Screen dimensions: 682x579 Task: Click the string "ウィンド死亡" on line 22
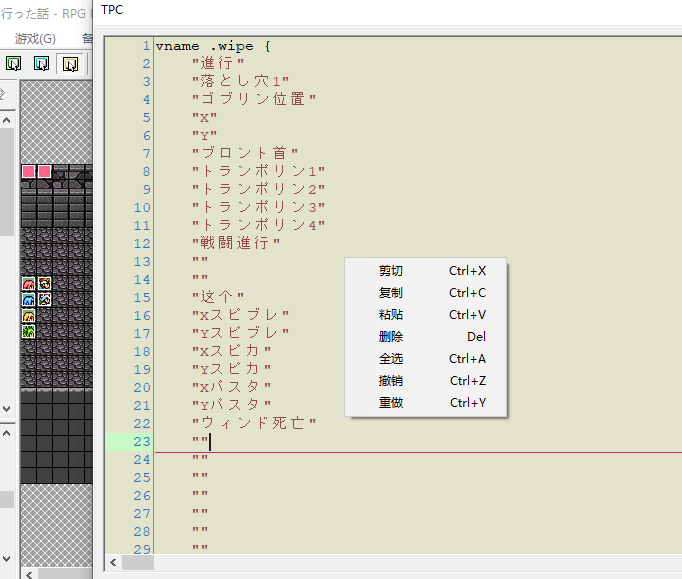pyautogui.click(x=254, y=423)
